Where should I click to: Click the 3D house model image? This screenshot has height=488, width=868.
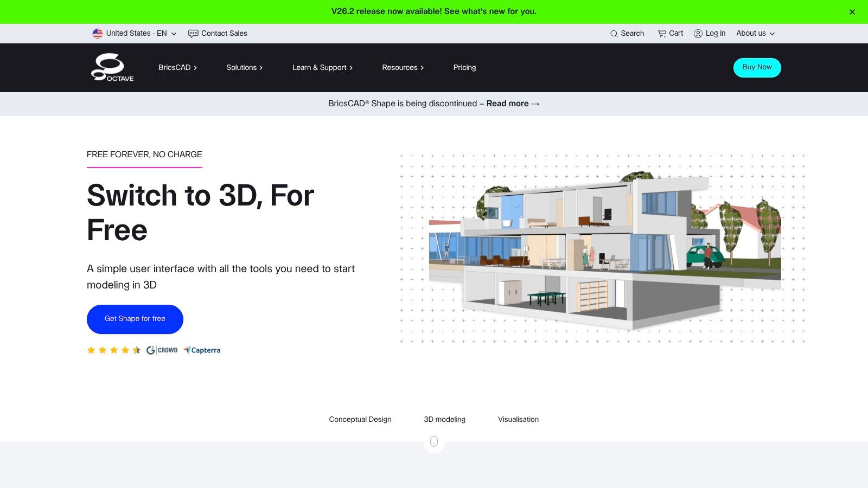click(x=605, y=251)
